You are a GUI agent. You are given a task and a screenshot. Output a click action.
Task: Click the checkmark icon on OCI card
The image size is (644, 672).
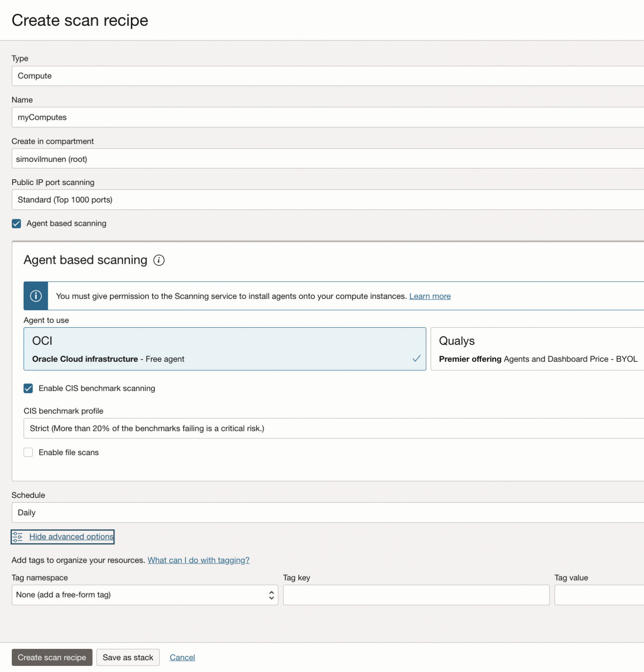(x=416, y=358)
